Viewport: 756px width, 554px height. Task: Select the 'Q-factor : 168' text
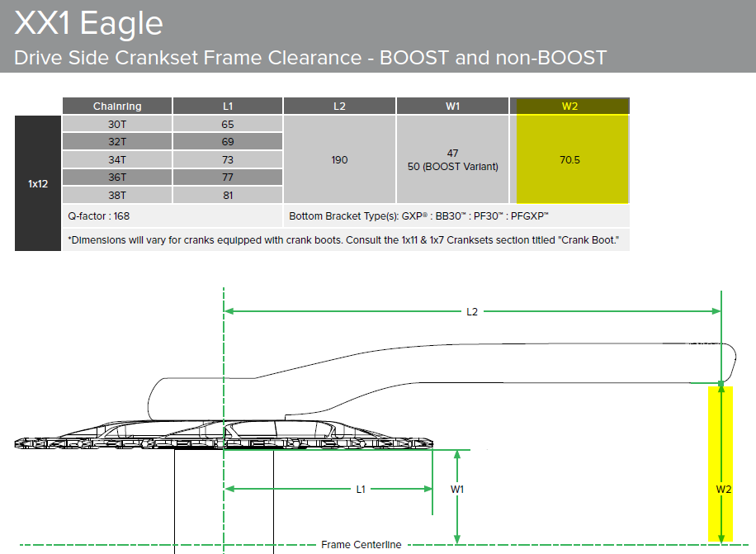pyautogui.click(x=99, y=216)
